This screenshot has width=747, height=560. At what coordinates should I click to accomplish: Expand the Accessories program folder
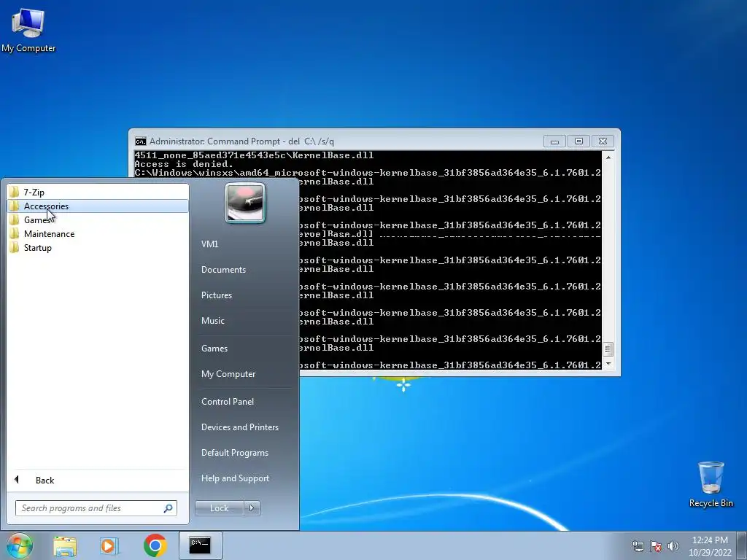click(98, 206)
